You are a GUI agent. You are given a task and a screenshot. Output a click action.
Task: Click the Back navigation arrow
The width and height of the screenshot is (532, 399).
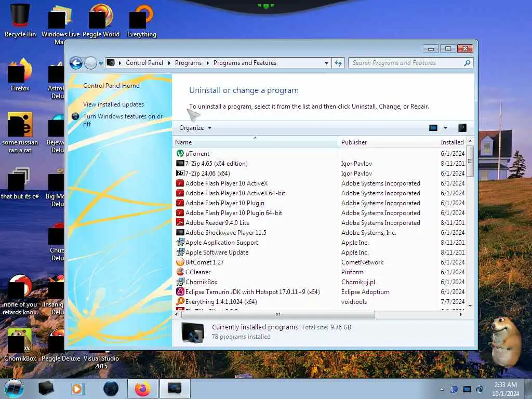pos(76,63)
